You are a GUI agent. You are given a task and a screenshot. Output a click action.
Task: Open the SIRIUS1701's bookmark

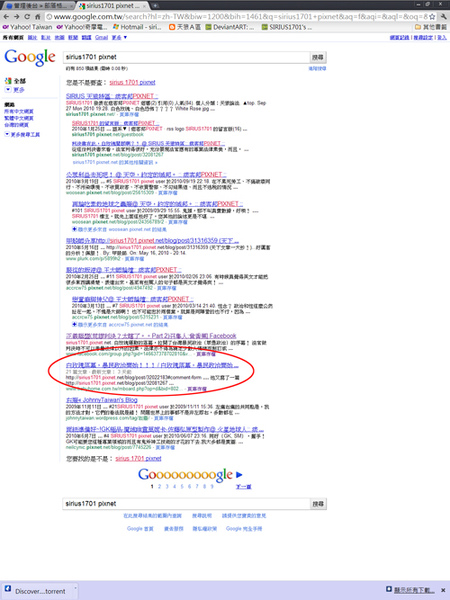coord(287,27)
